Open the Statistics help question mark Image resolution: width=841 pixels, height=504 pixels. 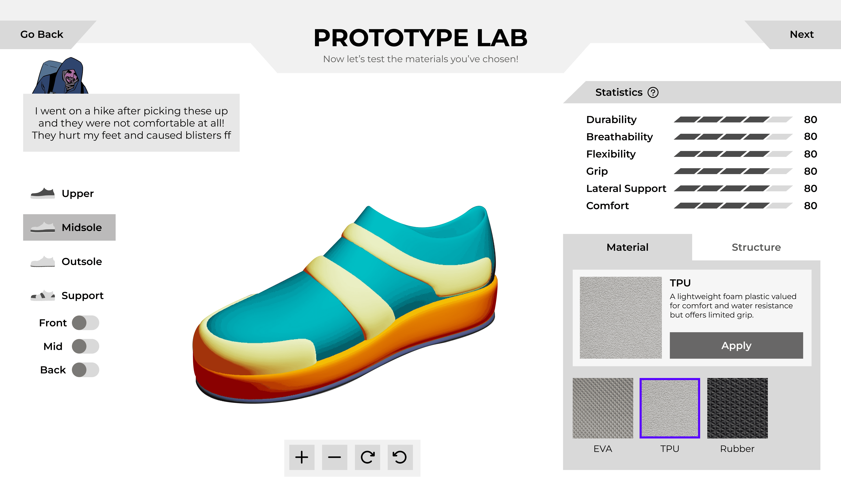click(x=653, y=92)
